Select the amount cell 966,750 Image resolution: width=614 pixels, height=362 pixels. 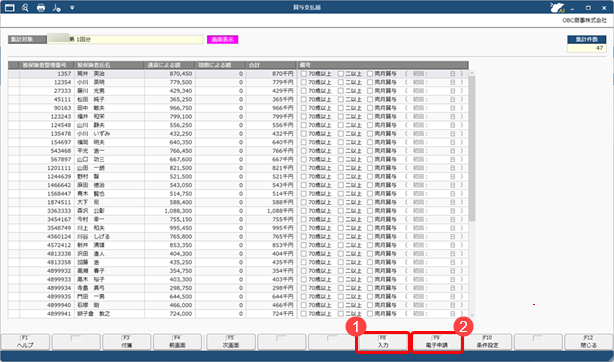170,108
